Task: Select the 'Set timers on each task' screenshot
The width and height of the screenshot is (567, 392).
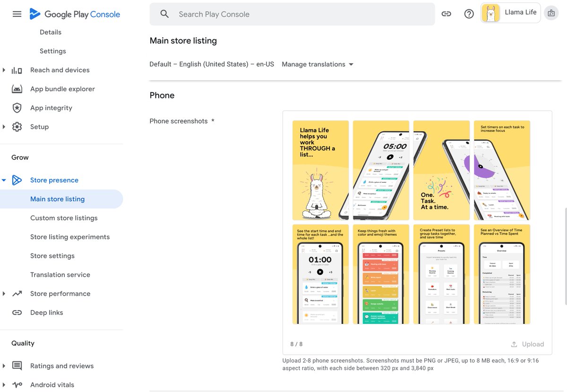Action: 502,170
